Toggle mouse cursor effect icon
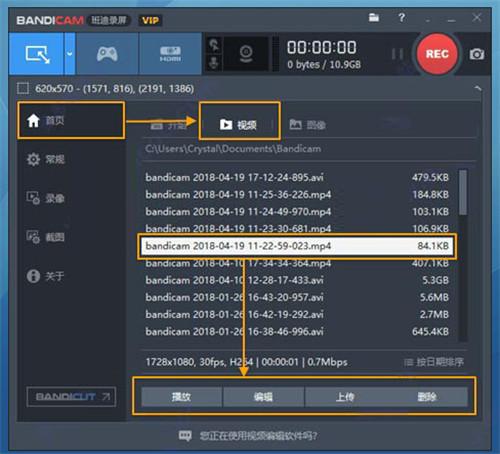This screenshot has height=454, width=500. [213, 45]
